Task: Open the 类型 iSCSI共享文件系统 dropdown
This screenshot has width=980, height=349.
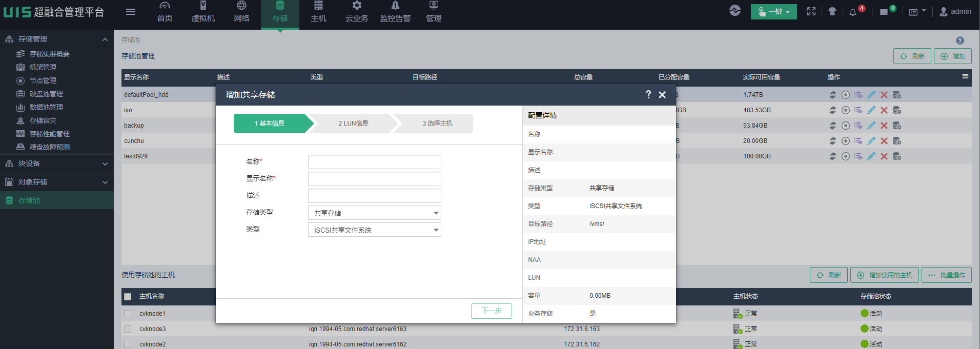Action: click(374, 230)
